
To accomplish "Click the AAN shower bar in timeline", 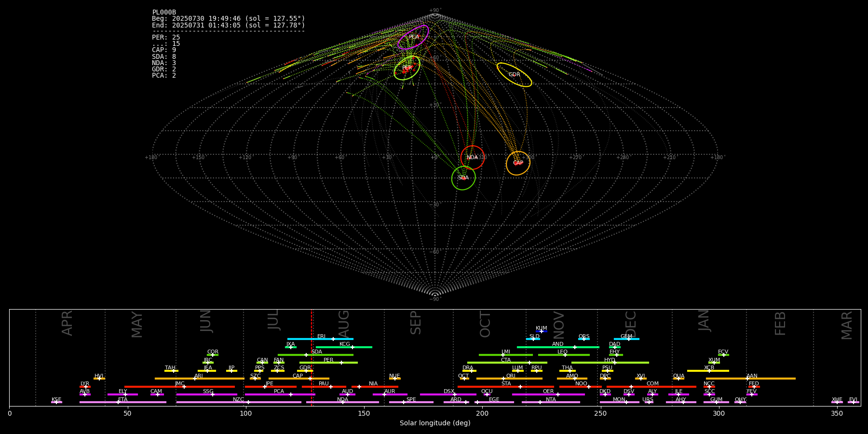I will coord(751,379).
